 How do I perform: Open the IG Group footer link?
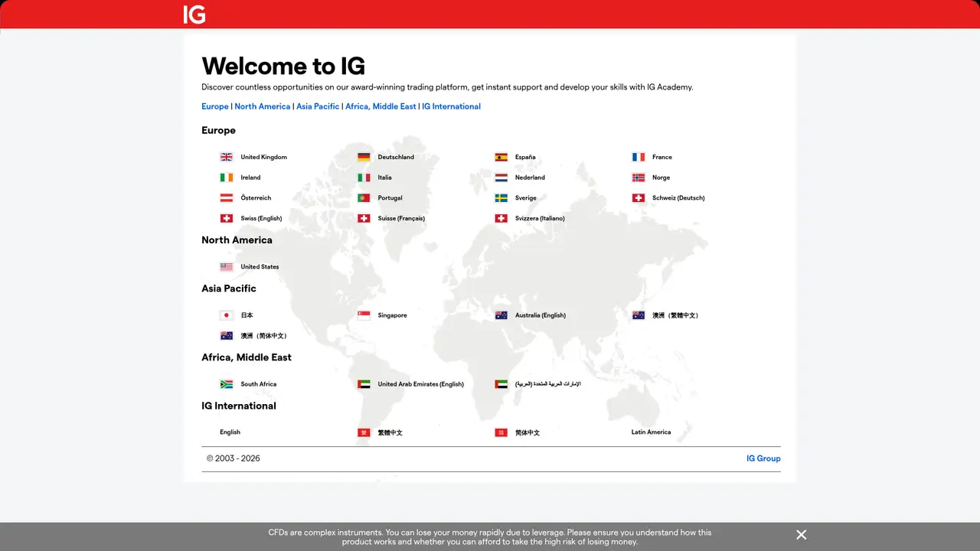pyautogui.click(x=763, y=458)
